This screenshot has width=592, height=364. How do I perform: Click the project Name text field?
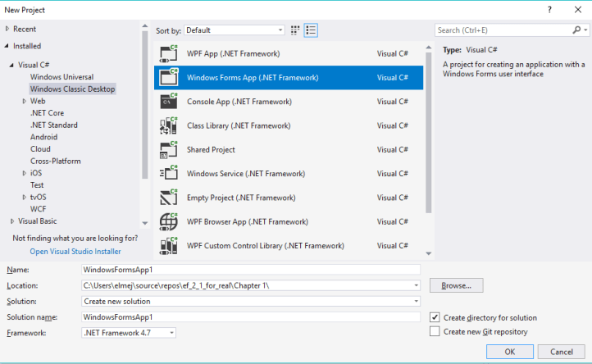coord(250,269)
